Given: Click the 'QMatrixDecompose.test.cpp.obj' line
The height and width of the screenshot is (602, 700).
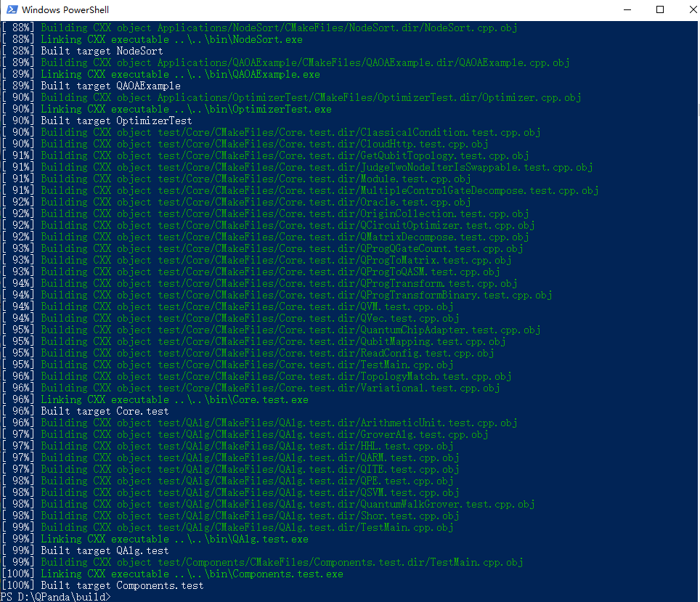Looking at the screenshot, I should (265, 237).
